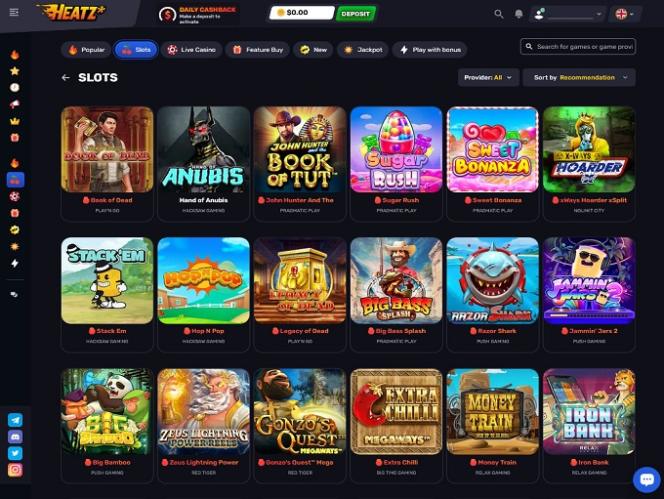The height and width of the screenshot is (499, 664).
Task: Open the Sort by Recommendation dropdown
Action: [579, 78]
